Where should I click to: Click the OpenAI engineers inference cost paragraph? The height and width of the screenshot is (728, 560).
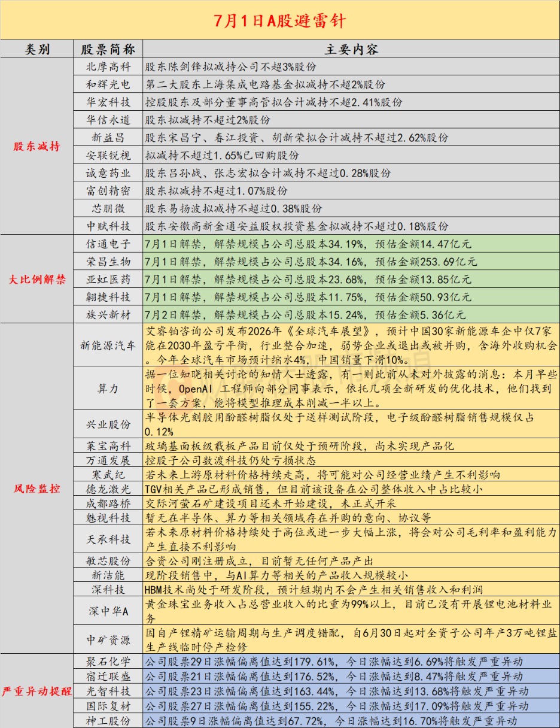[351, 389]
